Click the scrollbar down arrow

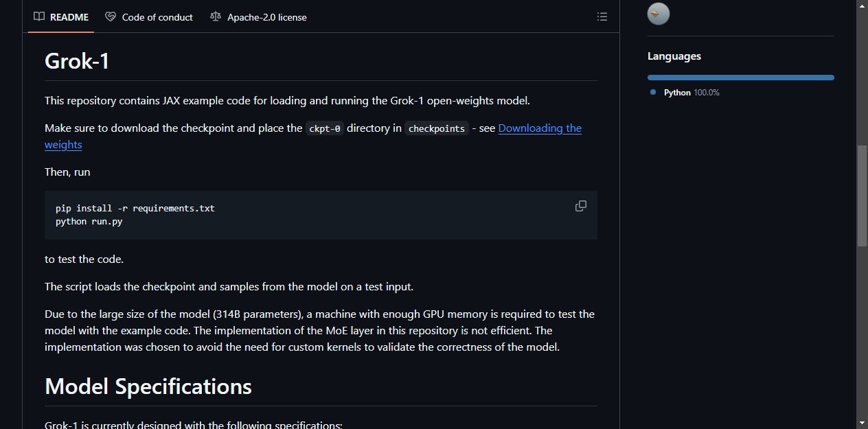coord(862,423)
